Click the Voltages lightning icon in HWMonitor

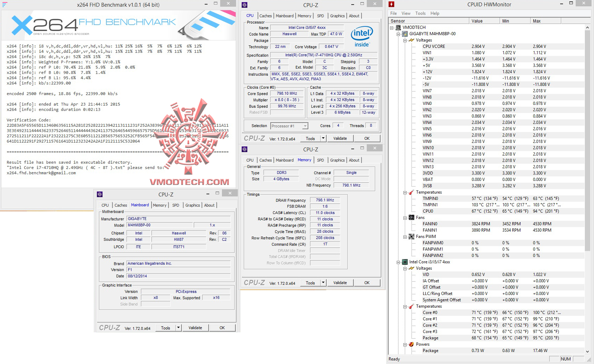[412, 40]
